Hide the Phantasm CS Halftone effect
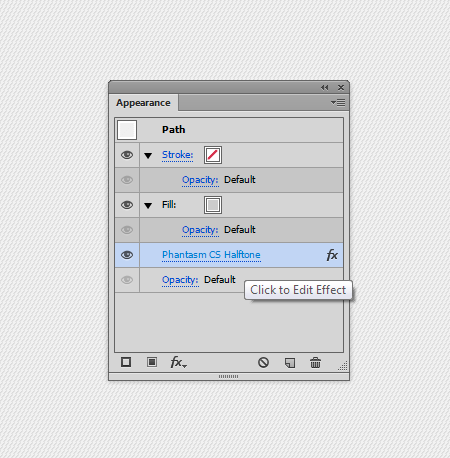This screenshot has width=450, height=458. coord(127,255)
